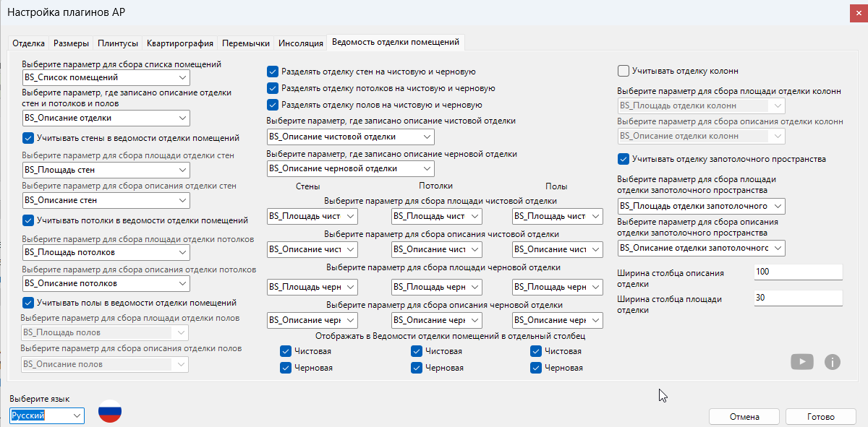The height and width of the screenshot is (427, 868).
Task: Uncheck Разделять отделку потолков на чистовую и черновую
Action: click(273, 88)
